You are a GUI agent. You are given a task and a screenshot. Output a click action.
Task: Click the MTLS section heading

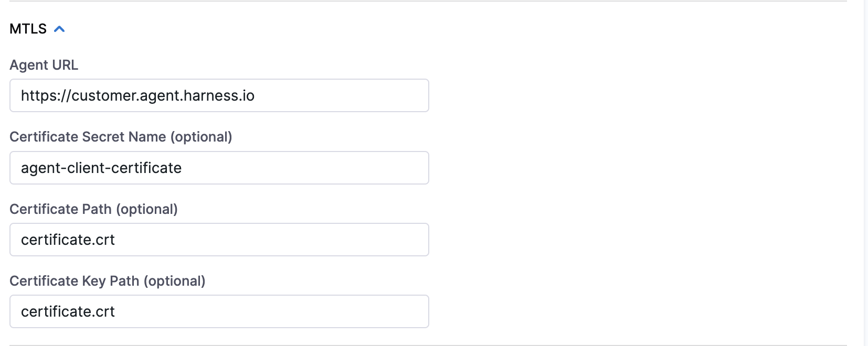pos(28,29)
